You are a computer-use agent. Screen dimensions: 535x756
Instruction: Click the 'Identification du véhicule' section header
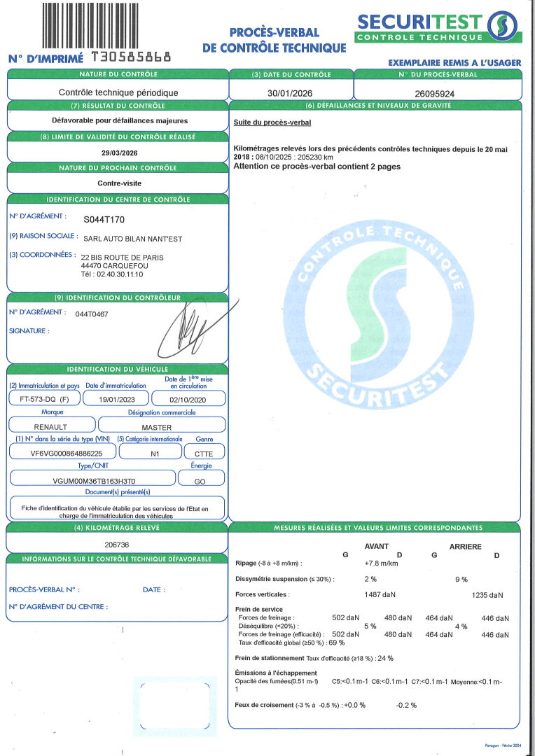[x=117, y=369]
